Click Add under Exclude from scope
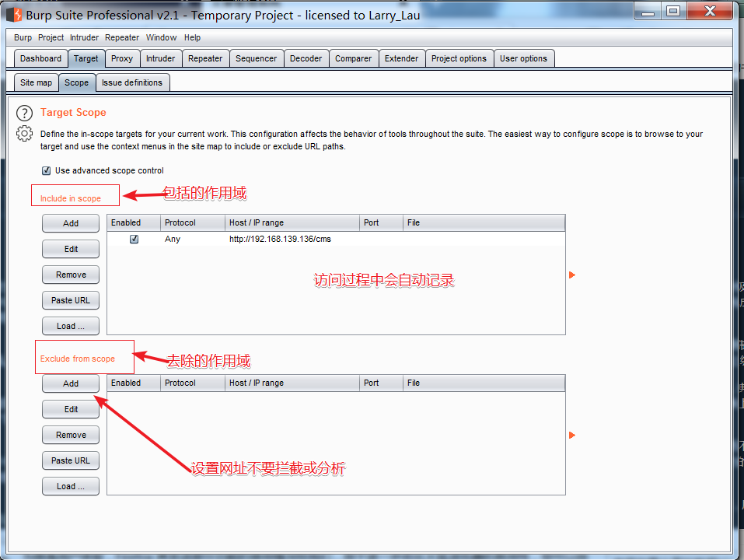744x560 pixels. [x=71, y=383]
